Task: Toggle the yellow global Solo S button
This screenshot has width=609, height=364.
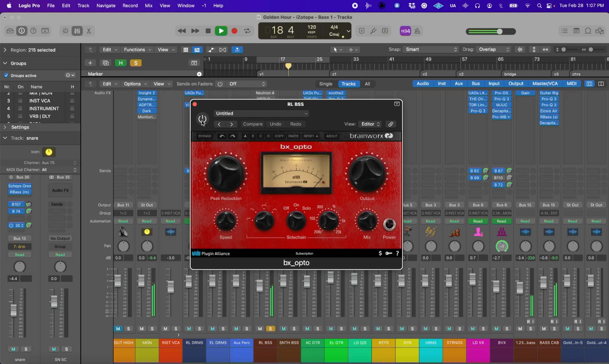Action: click(136, 63)
